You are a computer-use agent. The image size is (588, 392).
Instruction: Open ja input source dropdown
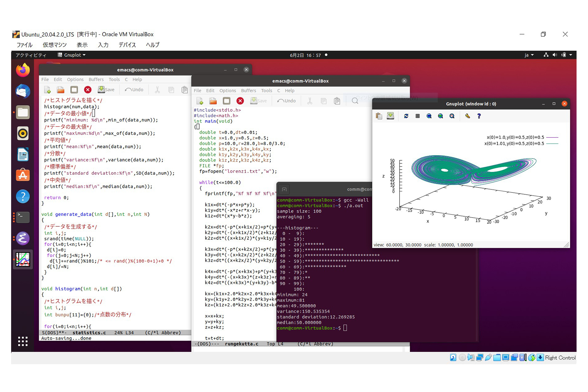(529, 55)
